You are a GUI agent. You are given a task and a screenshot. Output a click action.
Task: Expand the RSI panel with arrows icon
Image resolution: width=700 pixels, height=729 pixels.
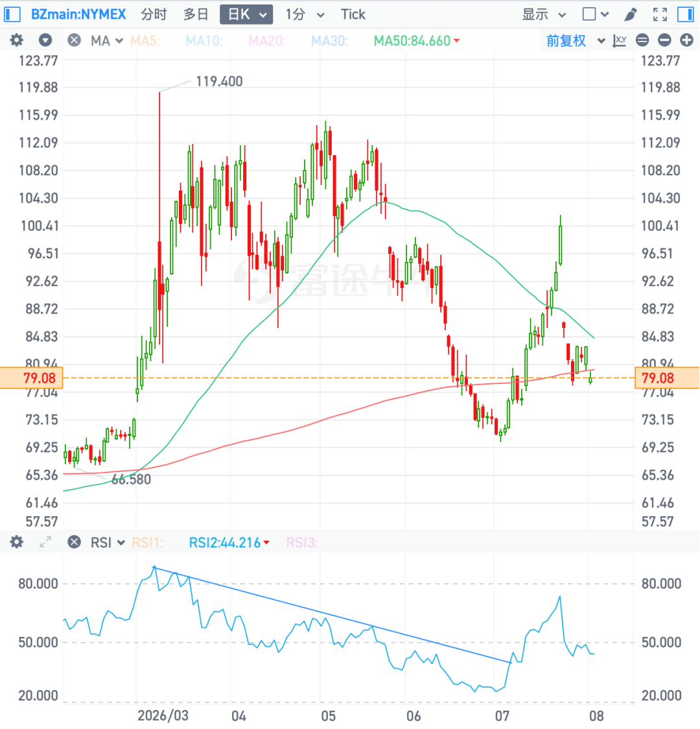[x=45, y=542]
